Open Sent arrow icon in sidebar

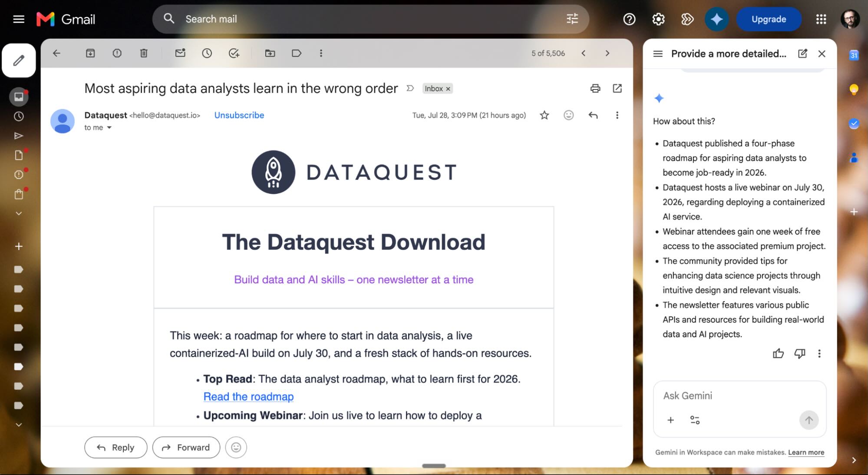[19, 136]
